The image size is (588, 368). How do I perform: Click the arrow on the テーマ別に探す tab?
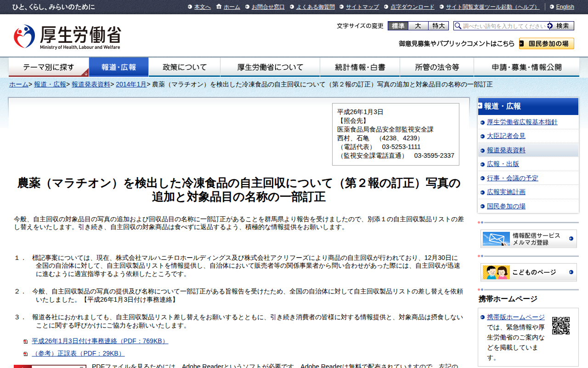click(85, 73)
